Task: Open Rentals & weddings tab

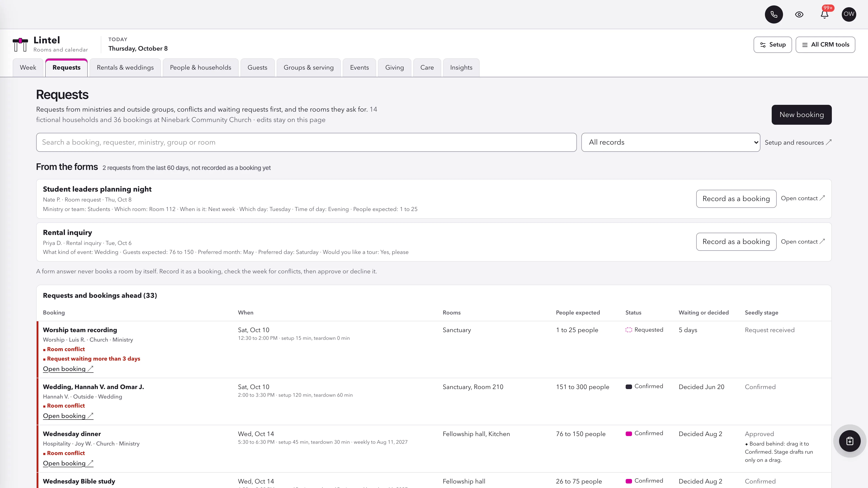Action: pyautogui.click(x=125, y=68)
